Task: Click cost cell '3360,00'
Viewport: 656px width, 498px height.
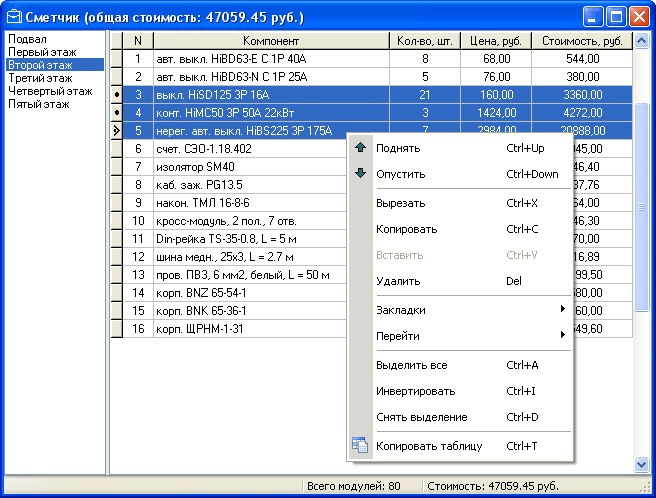Action: 582,95
